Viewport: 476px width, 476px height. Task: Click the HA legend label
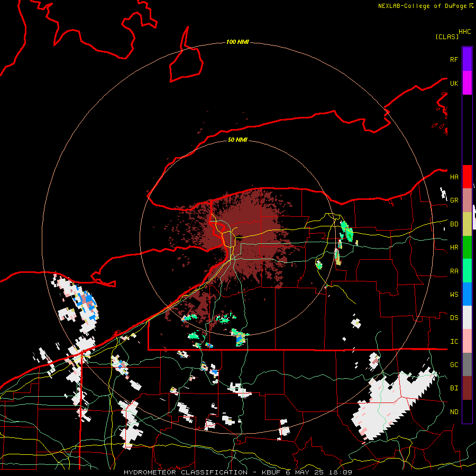click(x=454, y=177)
